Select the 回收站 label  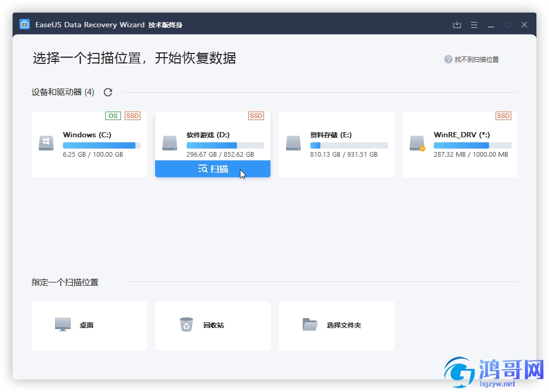coord(214,325)
